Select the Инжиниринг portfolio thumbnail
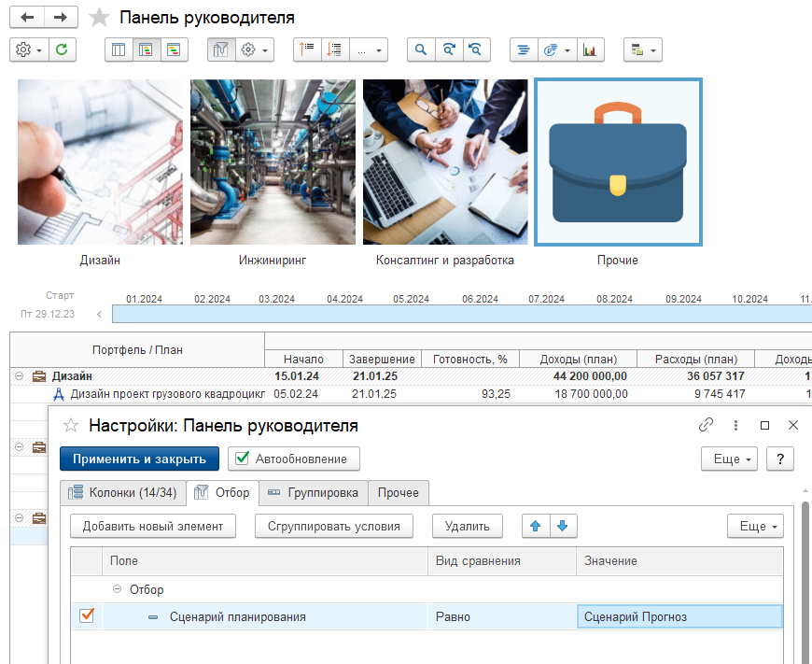This screenshot has width=812, height=664. (273, 163)
